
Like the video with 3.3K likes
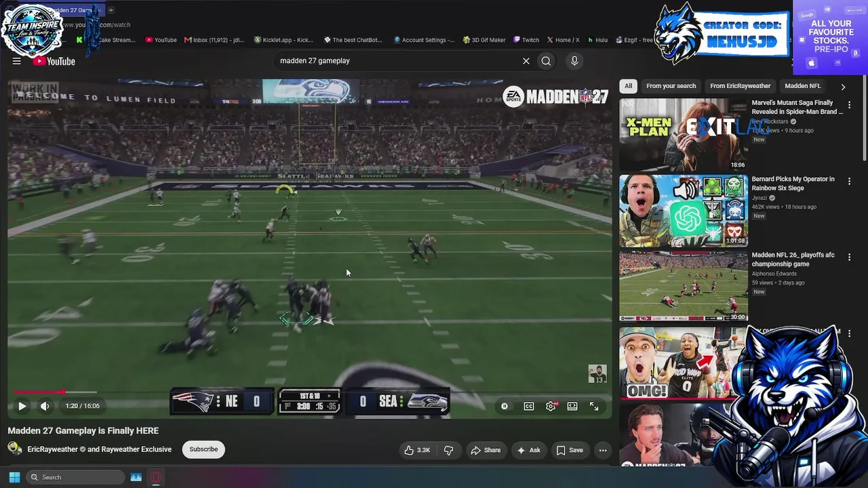coord(417,450)
